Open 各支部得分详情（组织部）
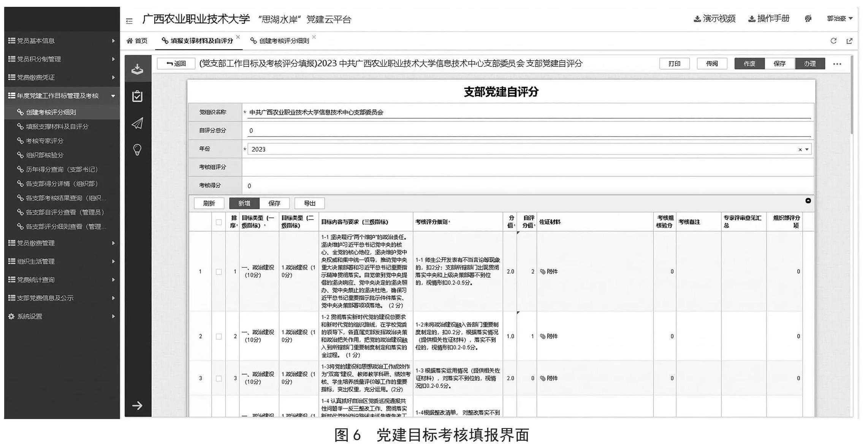This screenshot has height=446, width=868. [62, 184]
